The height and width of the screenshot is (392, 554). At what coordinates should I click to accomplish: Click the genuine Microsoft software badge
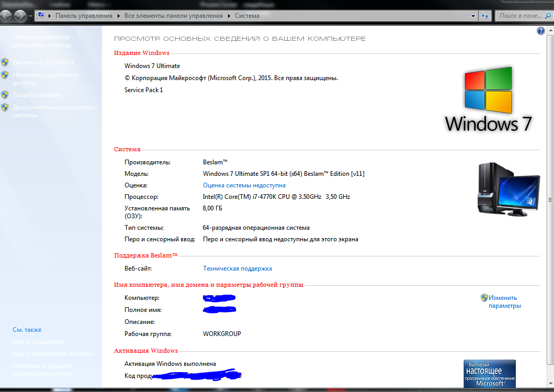(489, 374)
